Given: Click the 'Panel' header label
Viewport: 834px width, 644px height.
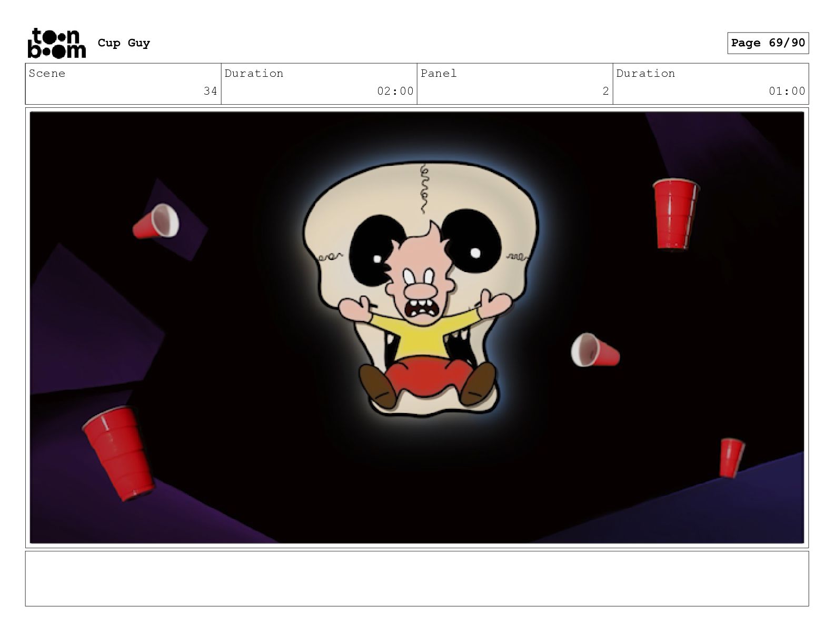Looking at the screenshot, I should 439,74.
